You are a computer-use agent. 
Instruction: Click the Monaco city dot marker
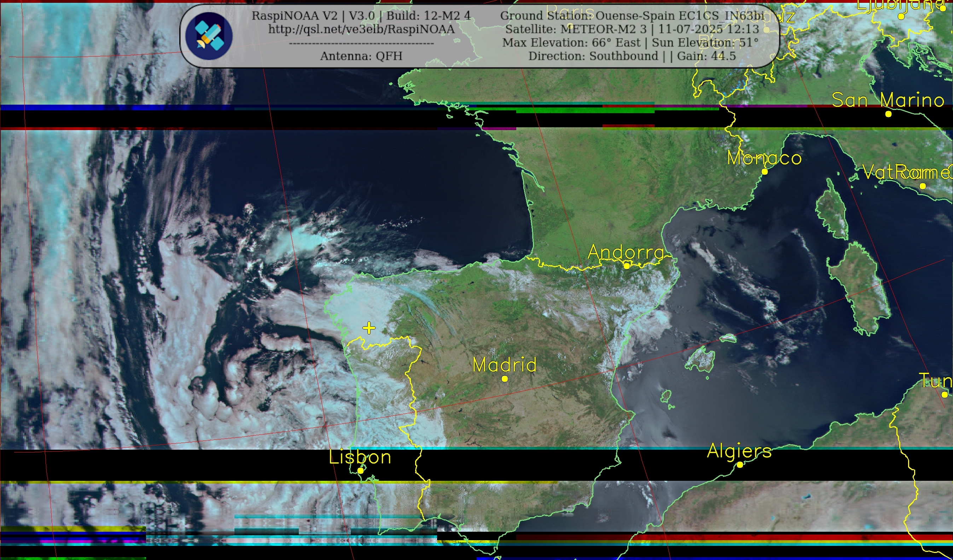(764, 172)
